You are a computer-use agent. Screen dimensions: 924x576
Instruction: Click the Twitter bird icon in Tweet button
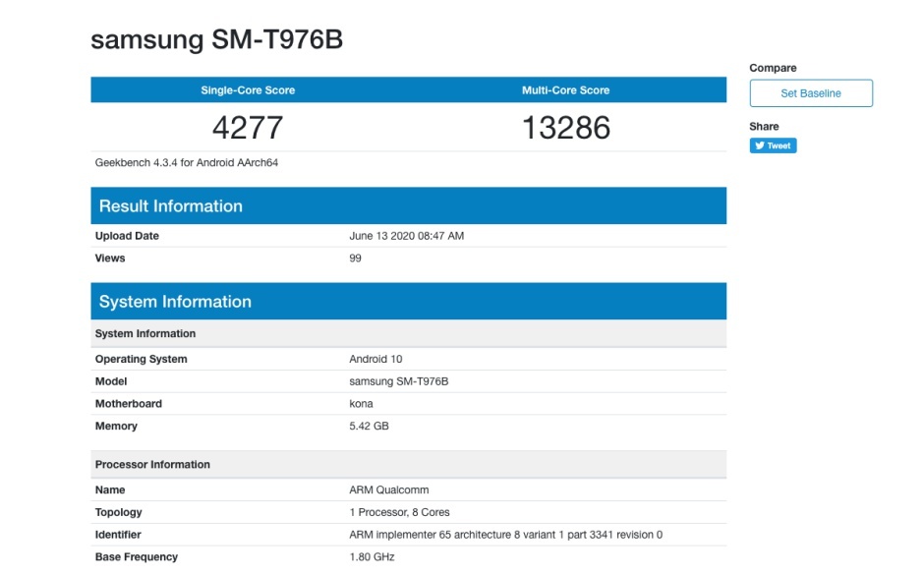coord(759,145)
